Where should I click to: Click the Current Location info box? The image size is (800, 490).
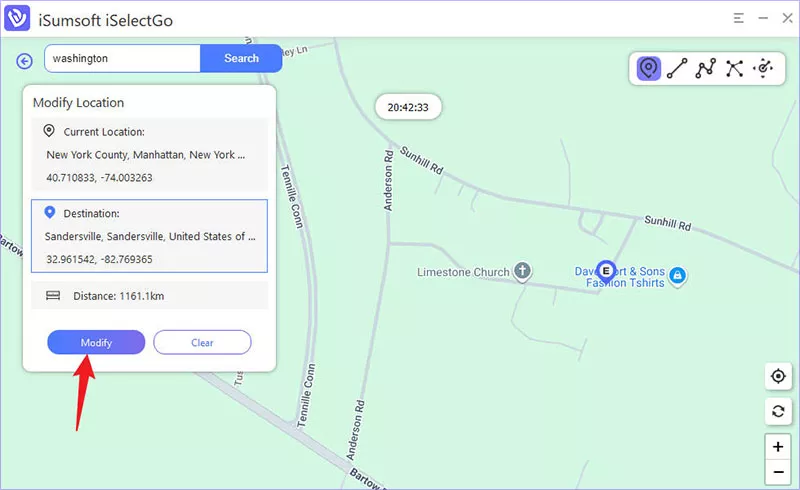pyautogui.click(x=149, y=154)
